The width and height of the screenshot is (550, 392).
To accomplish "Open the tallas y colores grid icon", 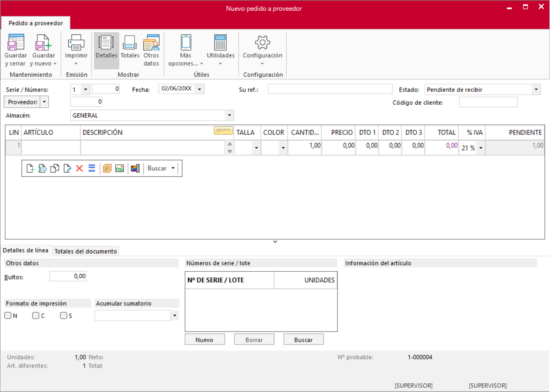I will tap(135, 169).
